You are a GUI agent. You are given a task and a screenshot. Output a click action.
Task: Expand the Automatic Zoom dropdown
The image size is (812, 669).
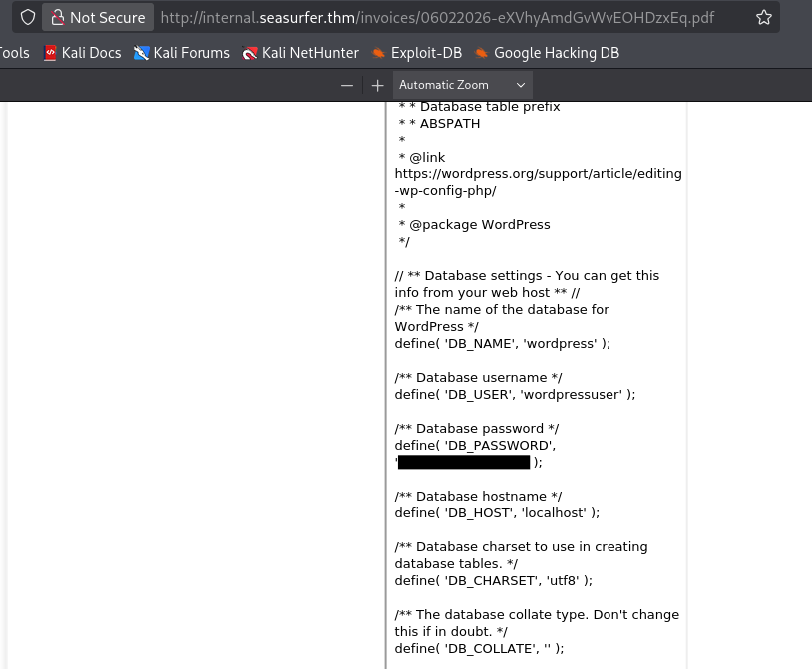point(462,86)
